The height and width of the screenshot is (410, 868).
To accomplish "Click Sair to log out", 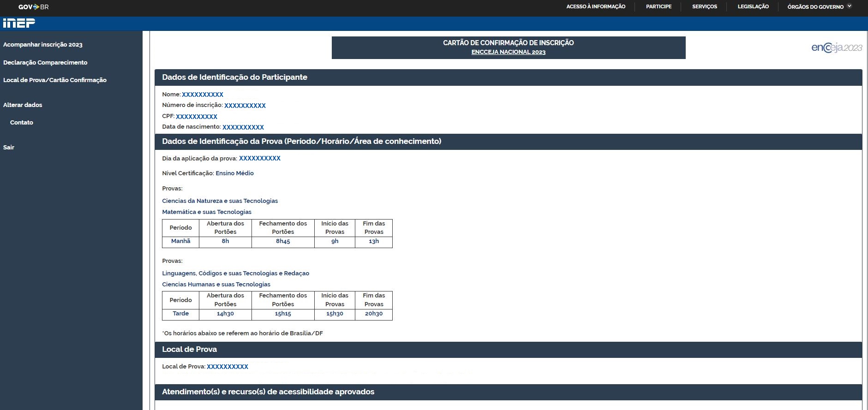I will click(9, 147).
